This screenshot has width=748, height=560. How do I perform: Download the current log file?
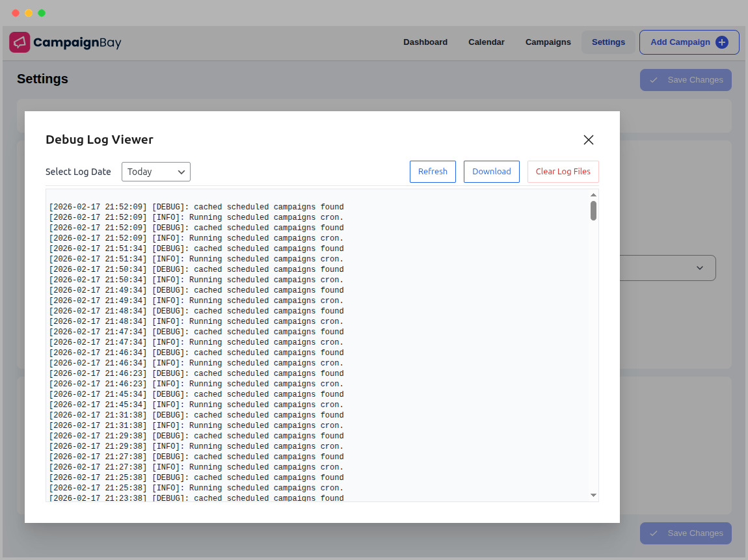click(x=491, y=171)
